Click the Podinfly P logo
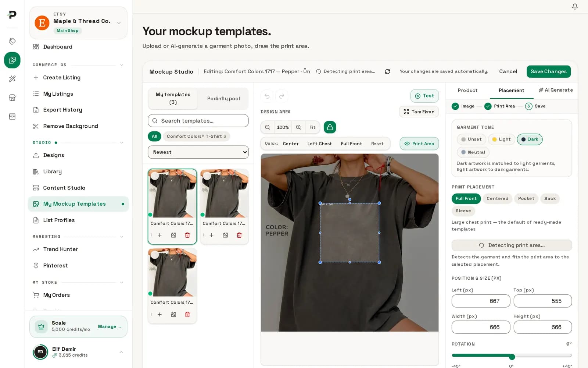The width and height of the screenshot is (588, 368). (x=12, y=14)
